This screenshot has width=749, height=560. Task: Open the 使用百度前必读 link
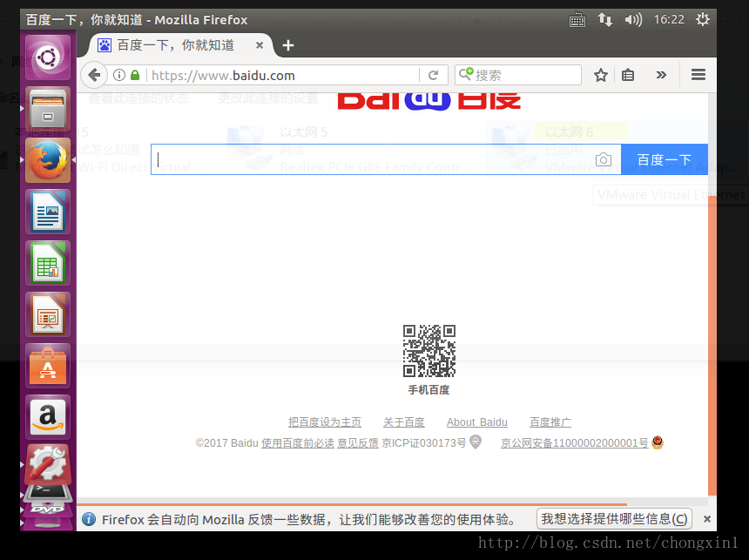tap(298, 443)
